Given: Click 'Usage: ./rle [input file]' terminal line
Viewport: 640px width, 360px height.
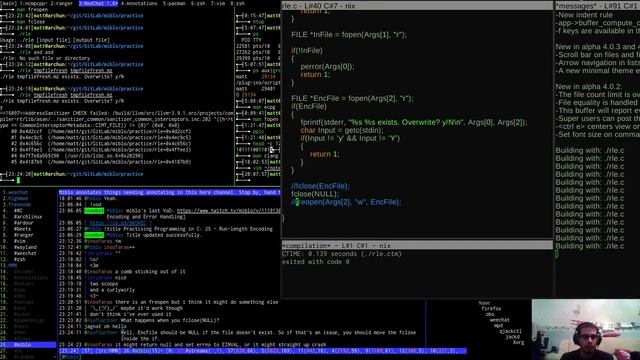Looking at the screenshot, I should pyautogui.click(x=55, y=40).
